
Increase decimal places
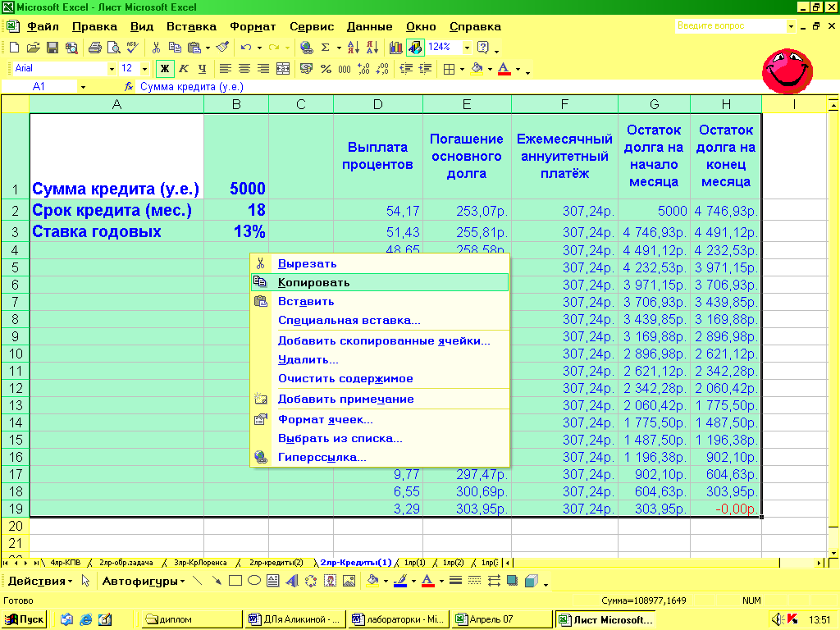coord(363,69)
